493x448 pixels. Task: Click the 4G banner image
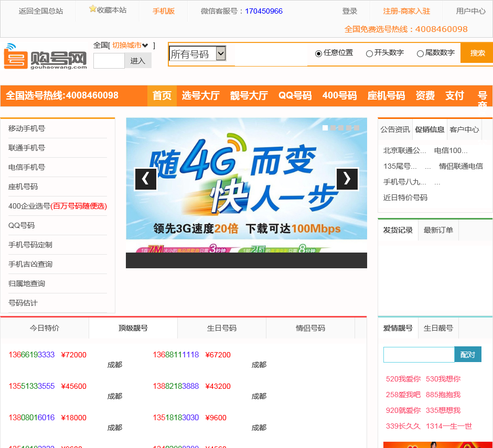[246, 185]
